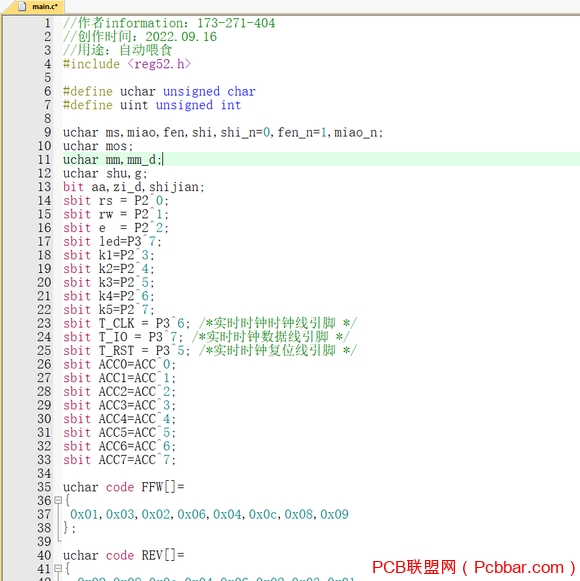
Task: Click 'sbit k1=P2^3;' line
Action: 109,255
